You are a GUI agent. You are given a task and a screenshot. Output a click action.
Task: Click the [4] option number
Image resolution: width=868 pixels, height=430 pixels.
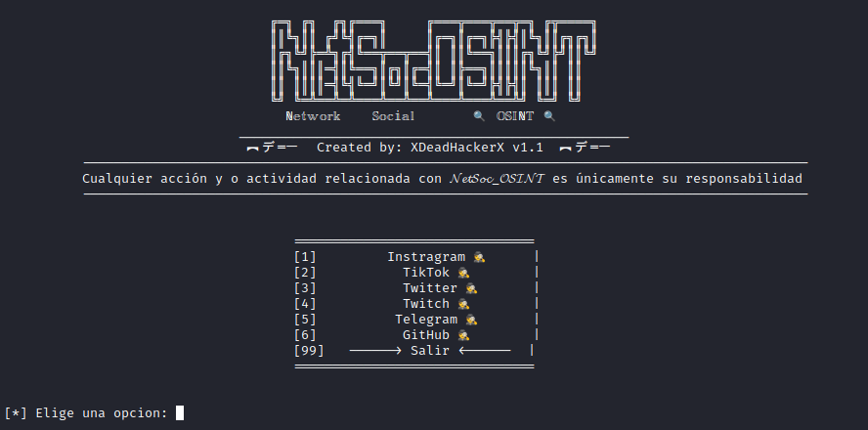tap(305, 303)
